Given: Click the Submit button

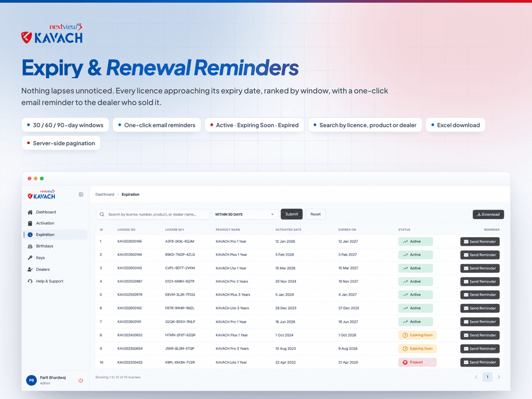Looking at the screenshot, I should pyautogui.click(x=292, y=214).
